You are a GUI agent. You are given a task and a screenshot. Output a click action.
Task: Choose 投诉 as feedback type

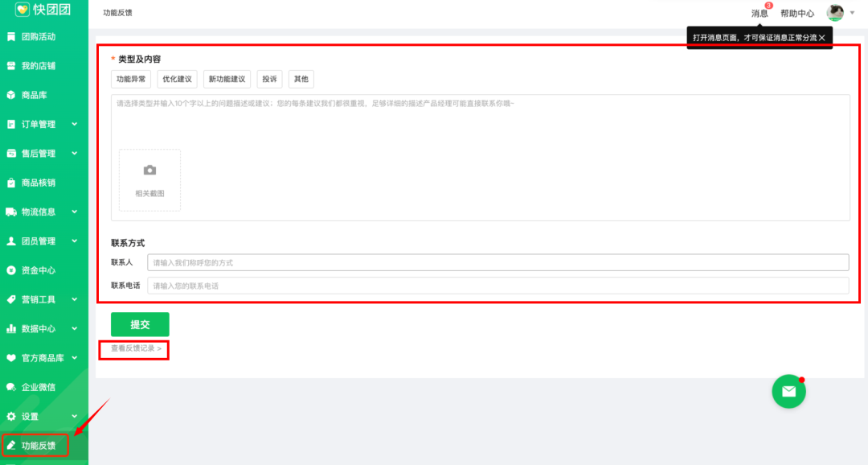click(269, 79)
